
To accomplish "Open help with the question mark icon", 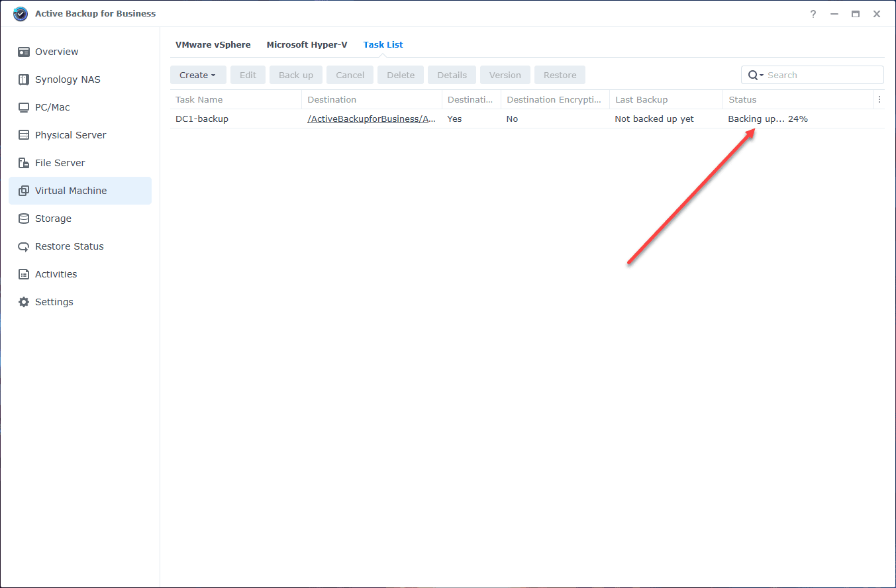I will click(x=813, y=14).
